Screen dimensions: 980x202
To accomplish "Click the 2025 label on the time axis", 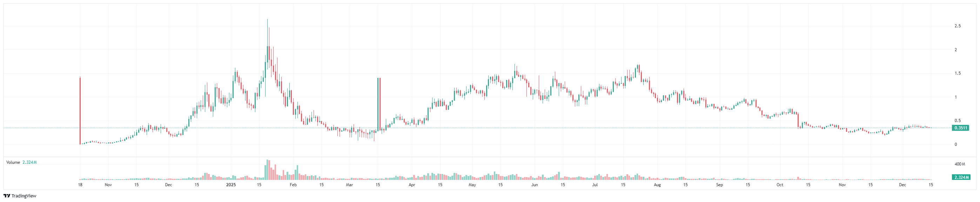I will 231,185.
